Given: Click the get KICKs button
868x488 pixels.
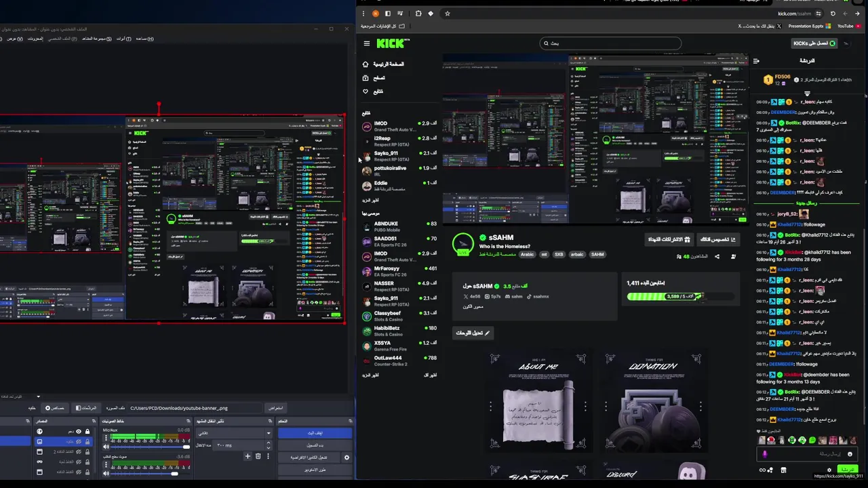Looking at the screenshot, I should (x=814, y=43).
